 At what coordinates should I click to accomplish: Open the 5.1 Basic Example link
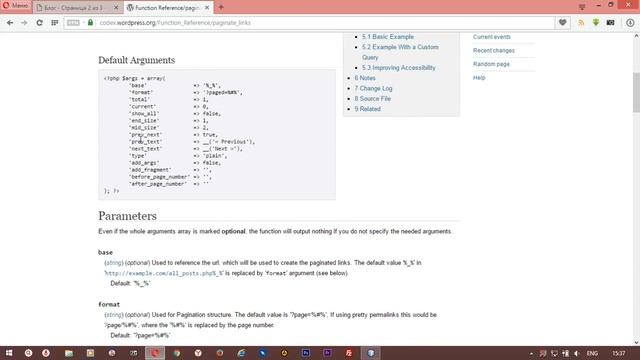pos(388,37)
